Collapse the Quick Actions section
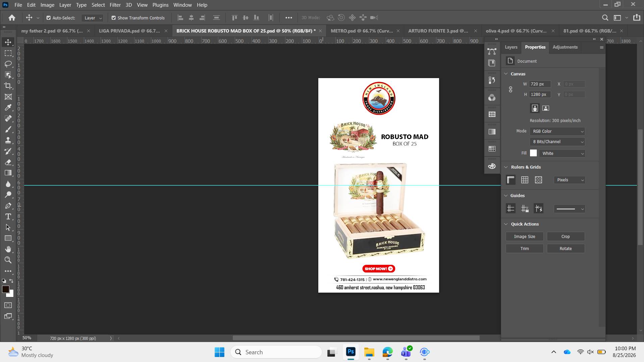This screenshot has width=644, height=362. click(x=506, y=224)
